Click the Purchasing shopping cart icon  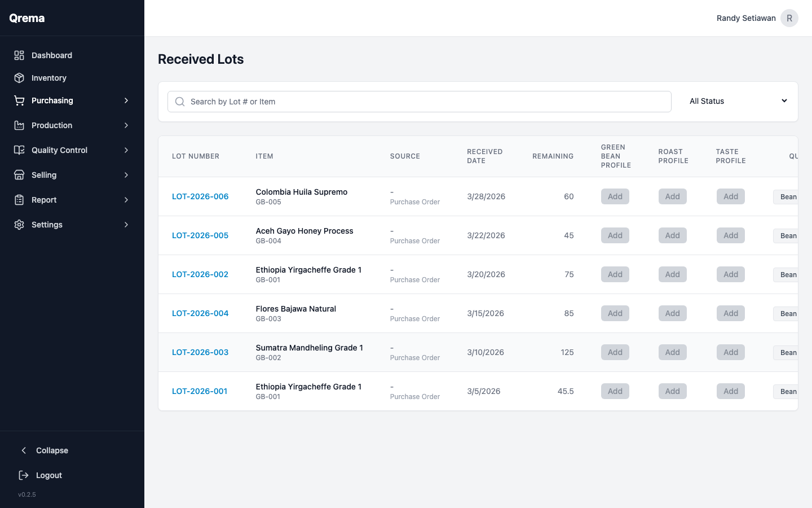point(18,100)
